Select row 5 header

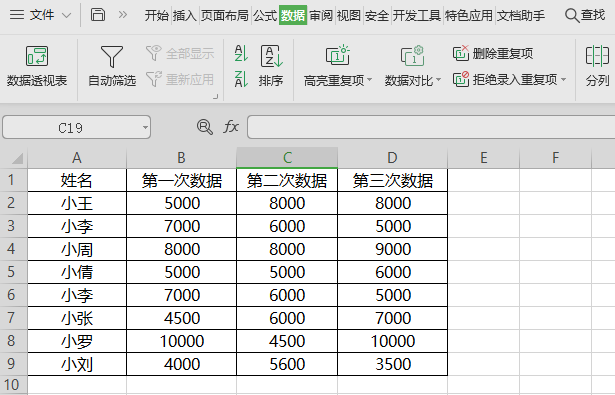coord(14,272)
